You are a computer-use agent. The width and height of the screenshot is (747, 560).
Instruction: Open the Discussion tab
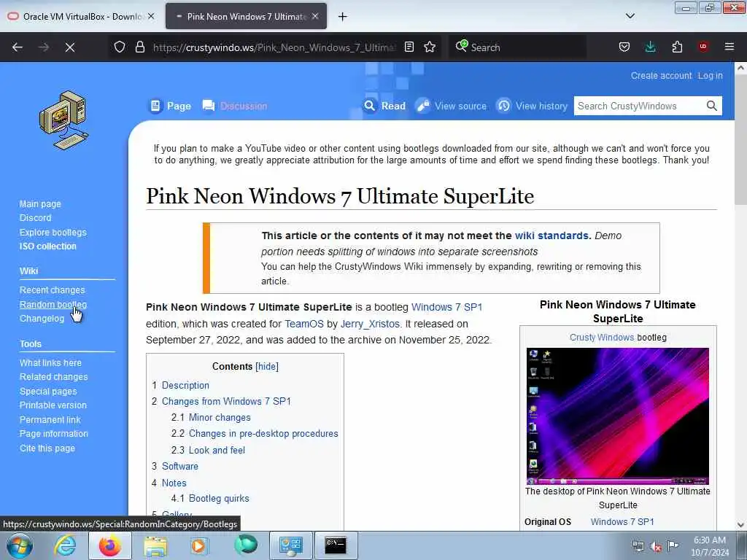tap(235, 106)
